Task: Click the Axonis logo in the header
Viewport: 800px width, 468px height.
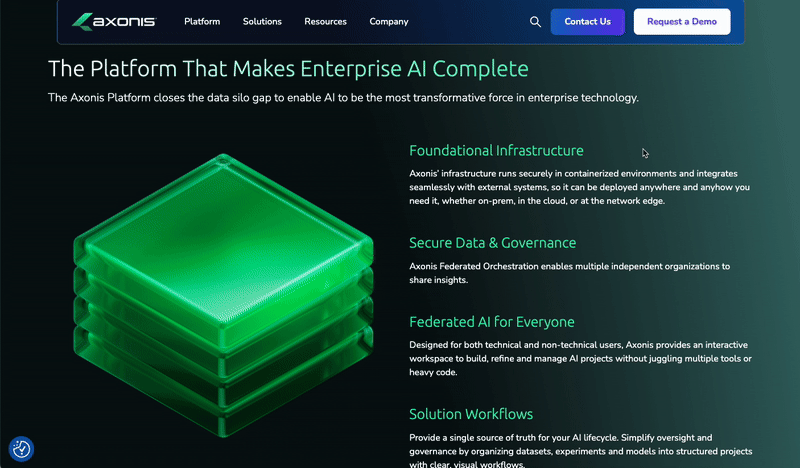Action: pos(114,21)
